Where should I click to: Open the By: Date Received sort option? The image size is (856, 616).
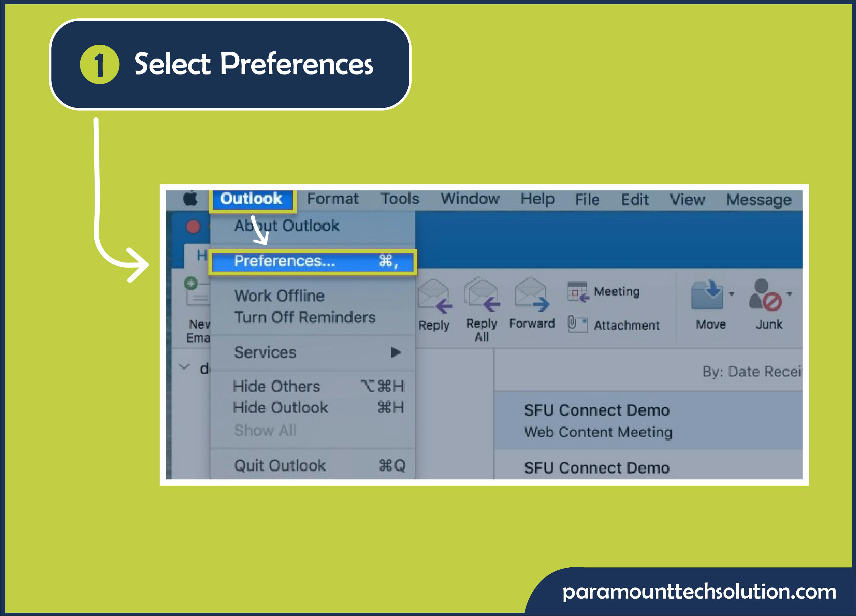(x=752, y=372)
